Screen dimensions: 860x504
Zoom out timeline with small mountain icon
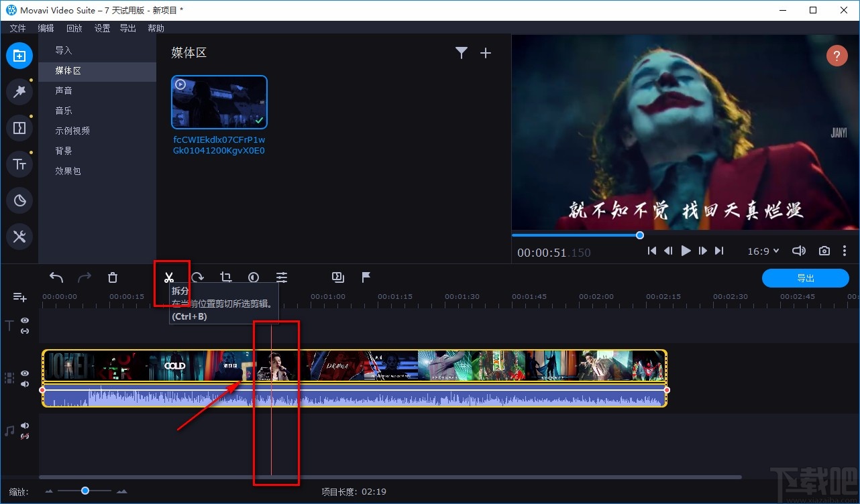50,491
